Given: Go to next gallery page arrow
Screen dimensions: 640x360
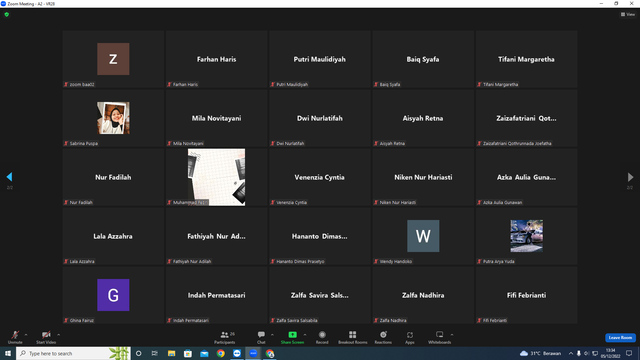Looking at the screenshot, I should [x=630, y=177].
